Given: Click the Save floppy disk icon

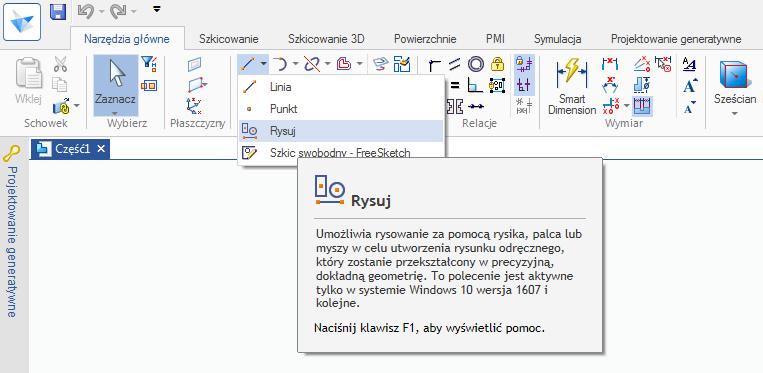Looking at the screenshot, I should (x=58, y=11).
